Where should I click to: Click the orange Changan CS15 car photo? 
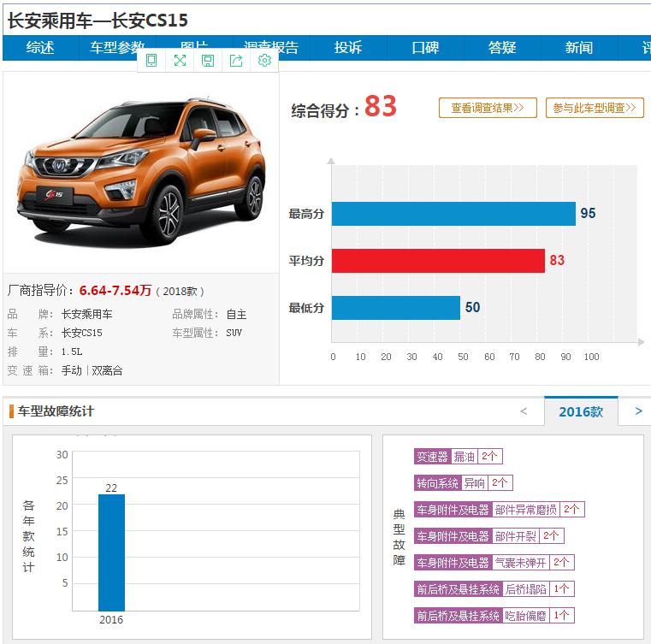pyautogui.click(x=141, y=172)
